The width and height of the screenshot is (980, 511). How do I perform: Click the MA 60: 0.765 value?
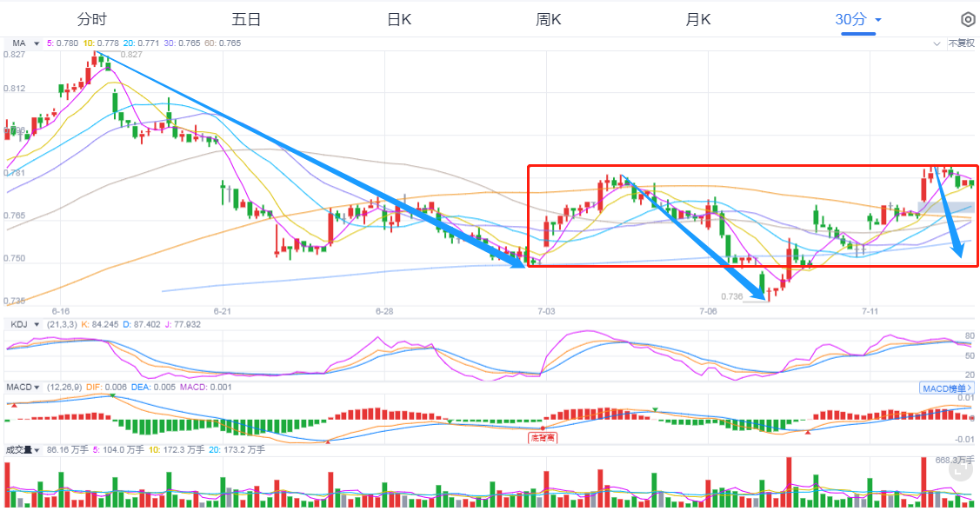coord(223,43)
